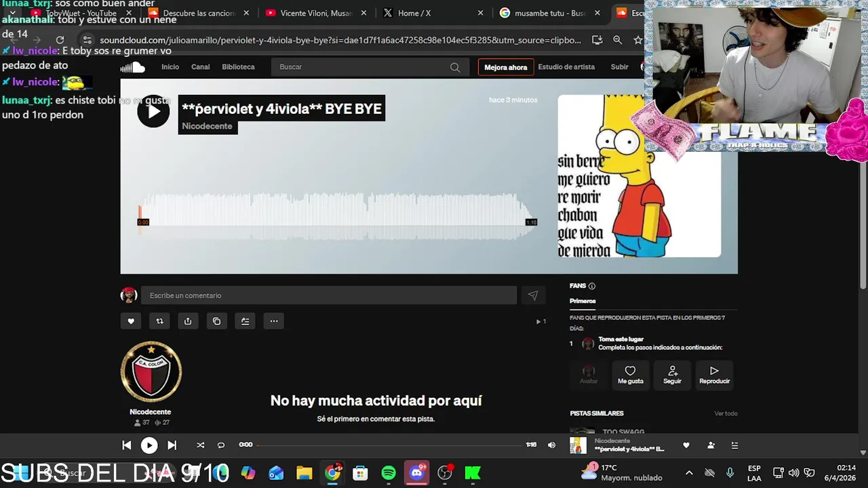This screenshot has width=868, height=488.
Task: Click the FANS info icon
Action: pyautogui.click(x=591, y=286)
